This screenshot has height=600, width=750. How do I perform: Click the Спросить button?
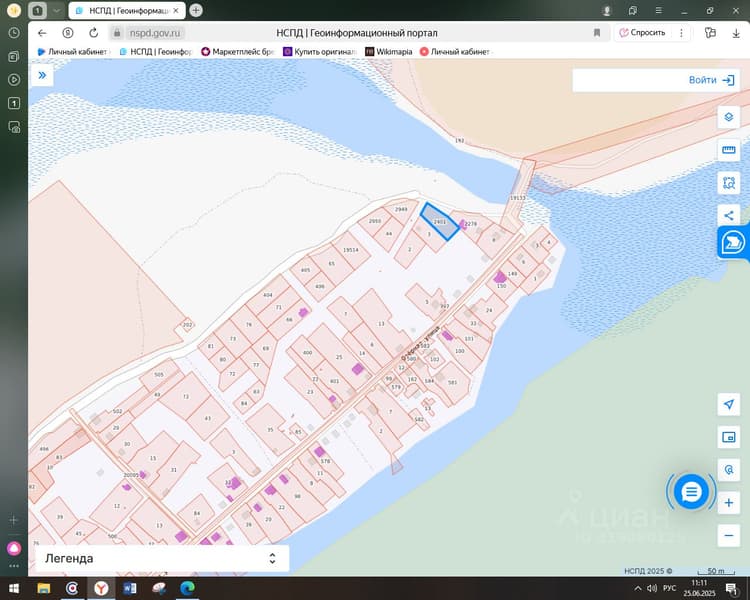coord(642,33)
